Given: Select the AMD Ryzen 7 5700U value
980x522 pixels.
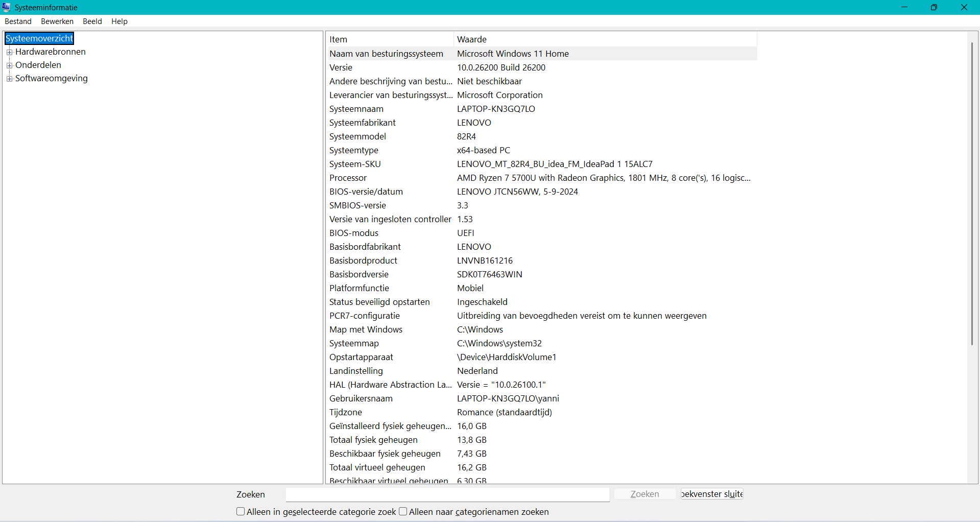Looking at the screenshot, I should point(604,178).
